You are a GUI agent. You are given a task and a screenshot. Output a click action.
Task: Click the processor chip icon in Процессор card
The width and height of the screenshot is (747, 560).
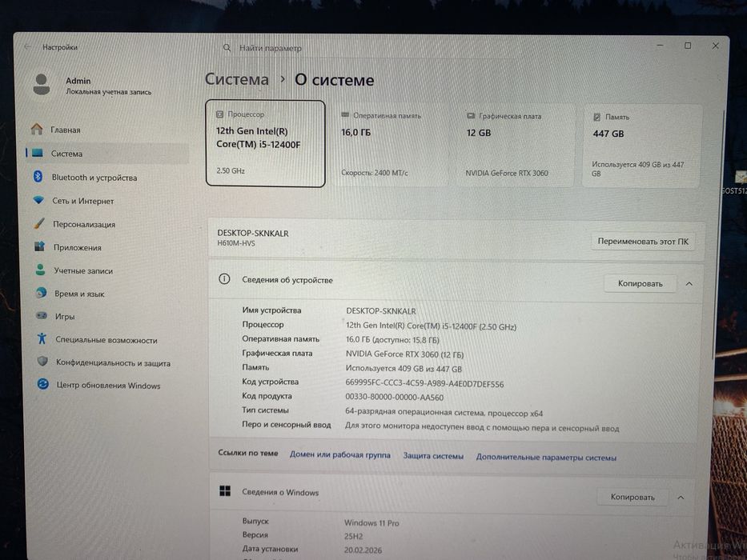219,114
